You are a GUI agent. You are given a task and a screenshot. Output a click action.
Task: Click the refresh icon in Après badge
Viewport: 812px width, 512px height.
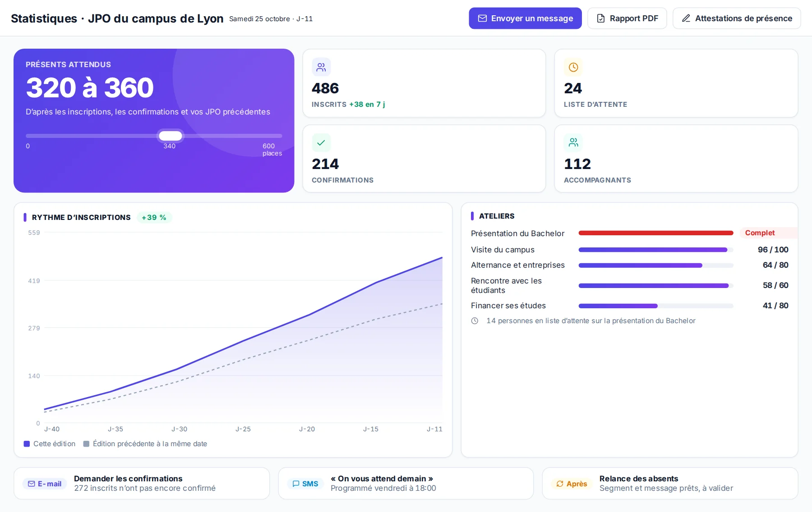(x=560, y=484)
